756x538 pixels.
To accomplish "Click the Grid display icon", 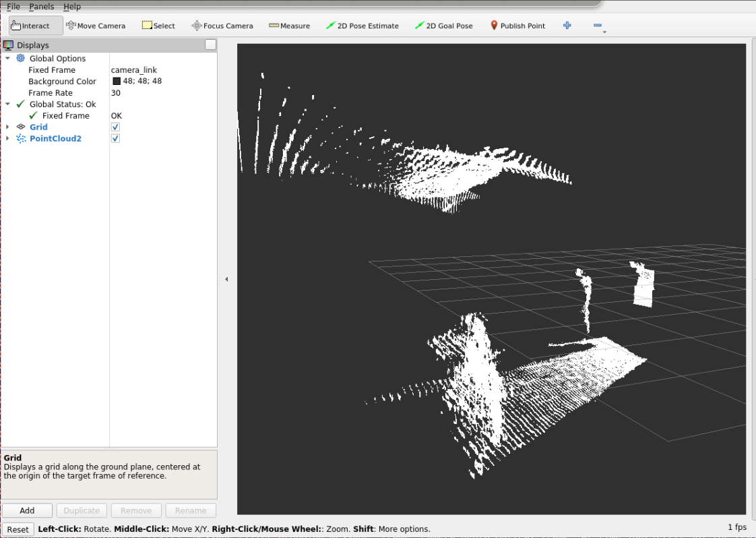I will (x=21, y=127).
